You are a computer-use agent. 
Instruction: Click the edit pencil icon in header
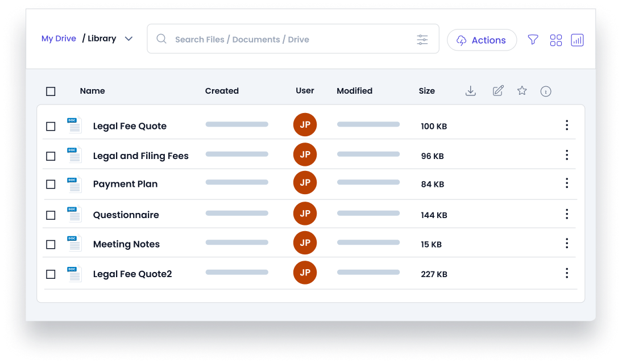[x=498, y=91]
